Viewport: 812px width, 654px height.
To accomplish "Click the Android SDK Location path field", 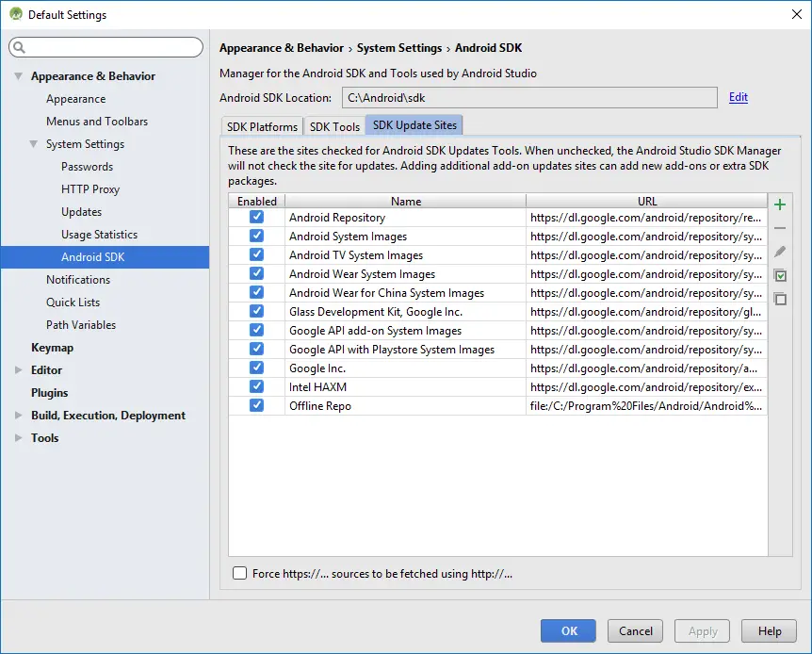I will click(529, 97).
